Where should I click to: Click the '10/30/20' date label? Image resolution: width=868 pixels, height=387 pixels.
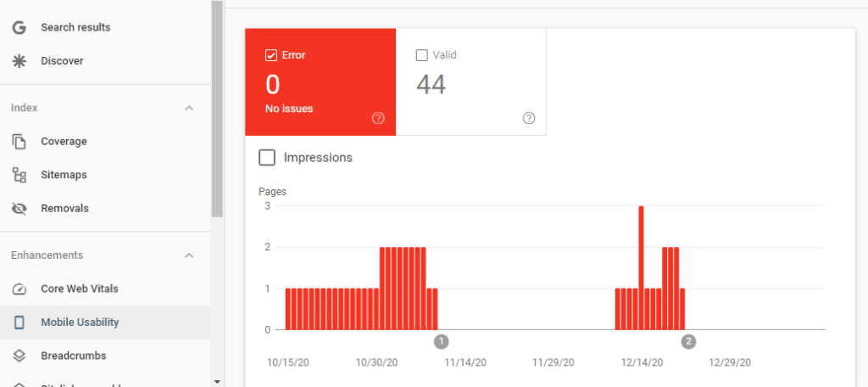click(x=376, y=362)
